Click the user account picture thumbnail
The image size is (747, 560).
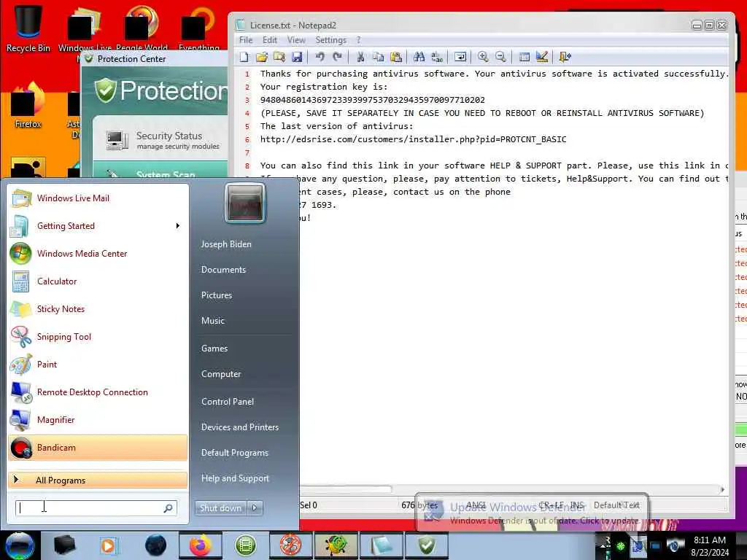pos(244,203)
